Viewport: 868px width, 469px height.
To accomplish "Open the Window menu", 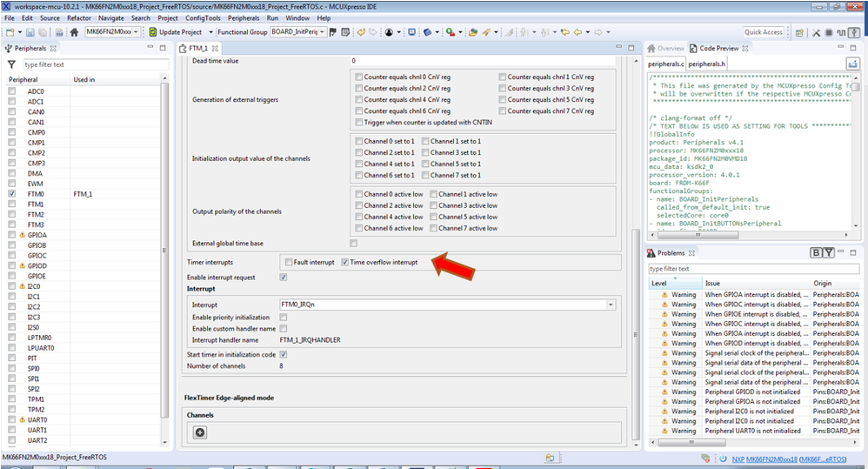I will click(297, 17).
